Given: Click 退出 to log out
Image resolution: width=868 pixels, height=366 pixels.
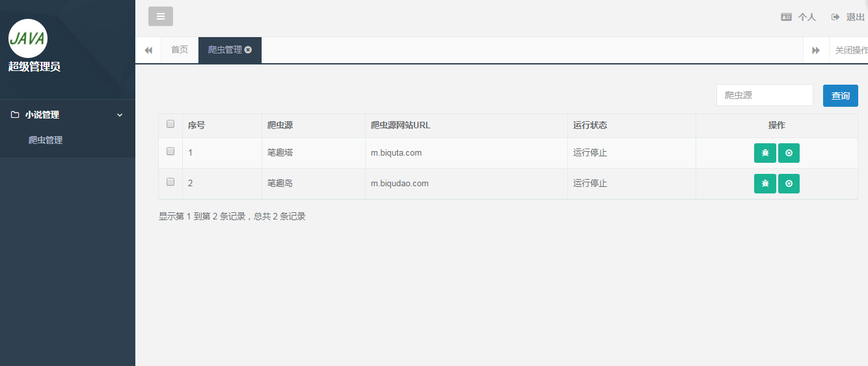Looking at the screenshot, I should point(848,17).
